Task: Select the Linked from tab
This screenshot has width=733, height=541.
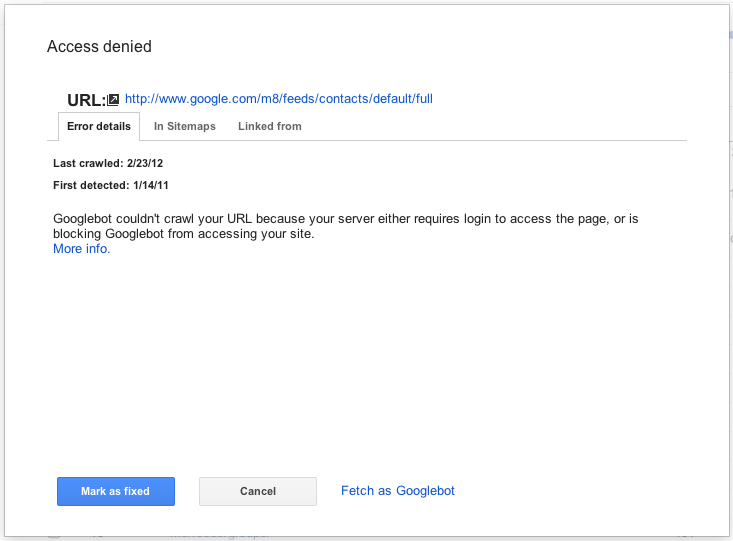Action: [x=269, y=127]
